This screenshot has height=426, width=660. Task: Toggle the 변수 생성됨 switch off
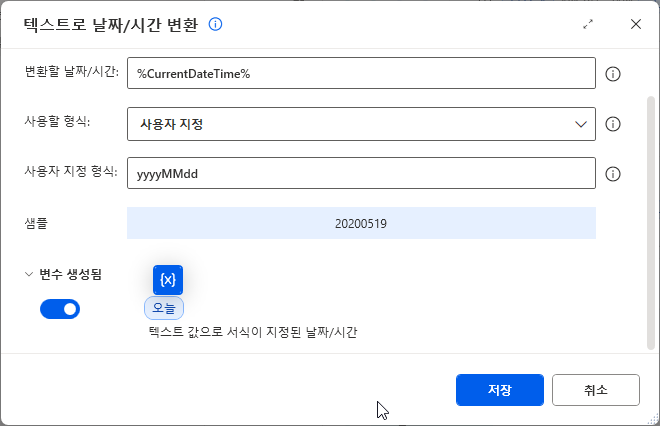(60, 309)
